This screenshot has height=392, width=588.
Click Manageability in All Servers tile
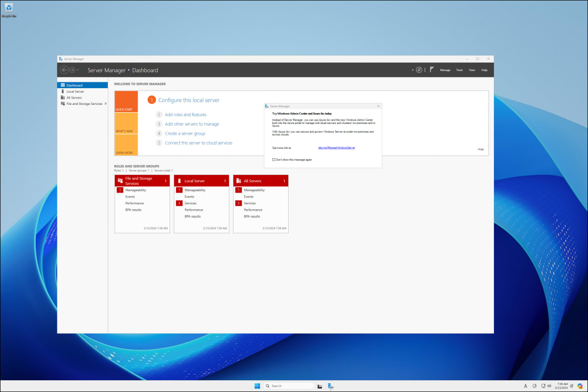pyautogui.click(x=254, y=190)
